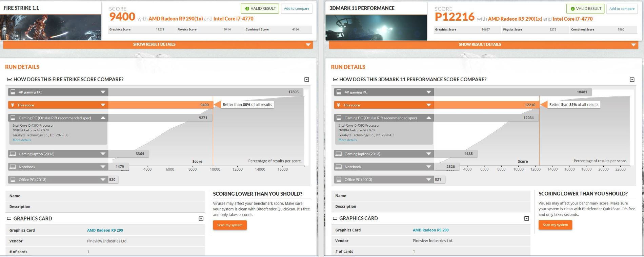Viewport: 644px width, 257px height.
Task: Click the Valid Result check icon in 3DMark 11 window
Action: click(x=572, y=8)
